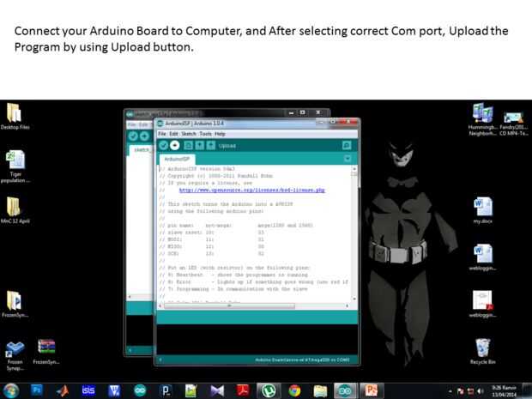The height and width of the screenshot is (399, 532).
Task: Click the Upload arrow button in Arduino toolbar
Action: pos(174,146)
